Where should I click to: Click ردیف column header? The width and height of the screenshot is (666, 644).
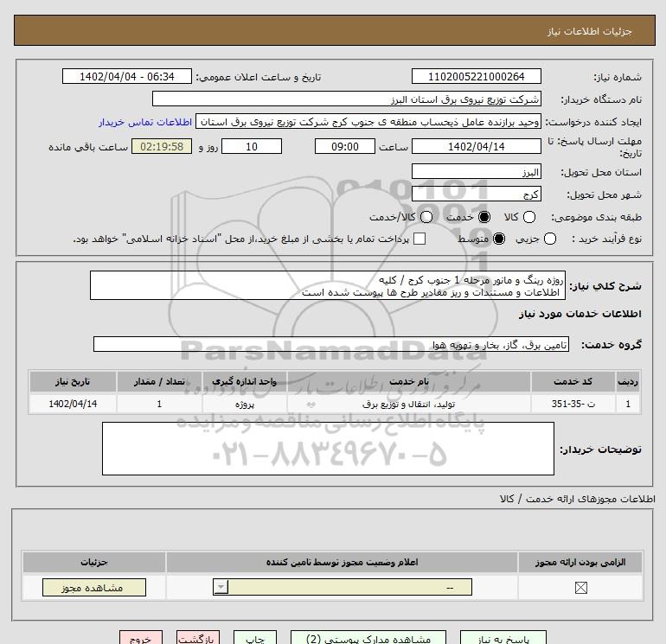(628, 381)
